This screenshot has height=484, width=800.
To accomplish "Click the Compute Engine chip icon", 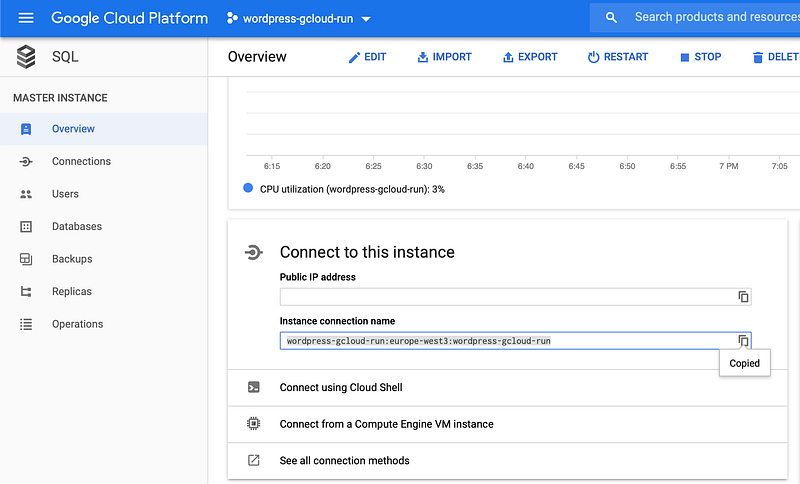I will coord(254,424).
